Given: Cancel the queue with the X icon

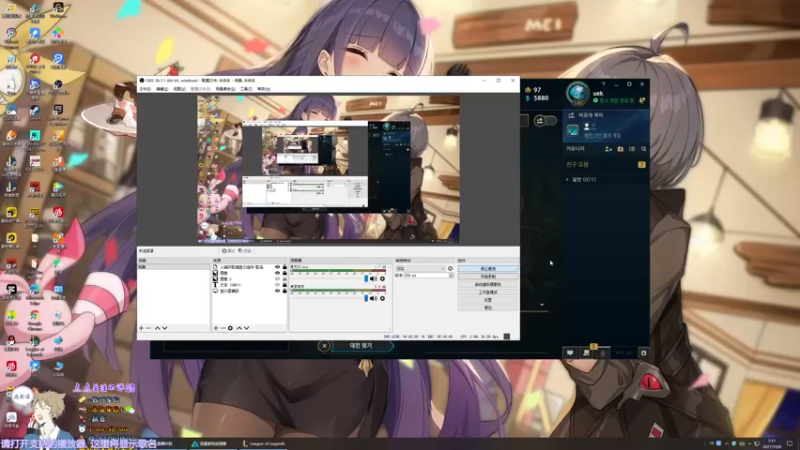Looking at the screenshot, I should coord(324,346).
